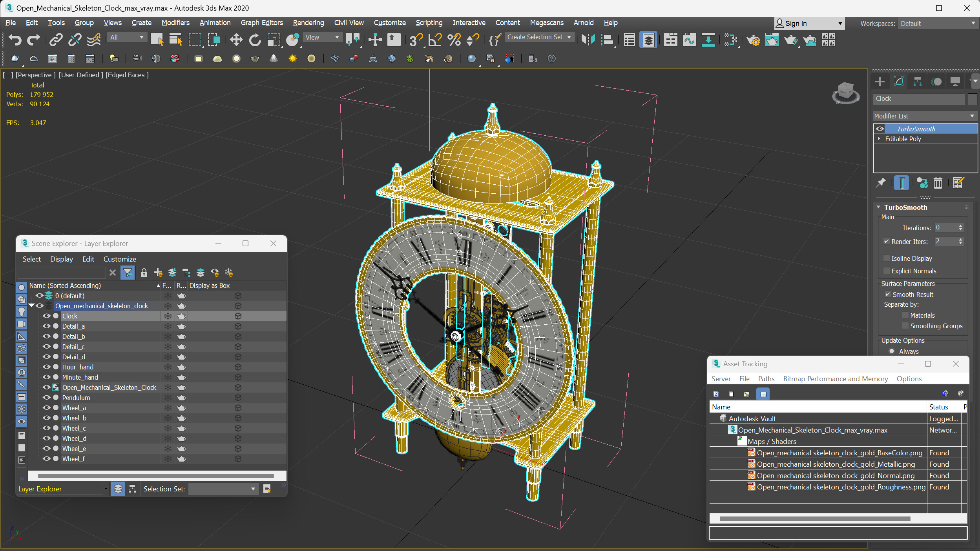Click the Undo arrow icon
980x551 pixels.
pos(15,40)
